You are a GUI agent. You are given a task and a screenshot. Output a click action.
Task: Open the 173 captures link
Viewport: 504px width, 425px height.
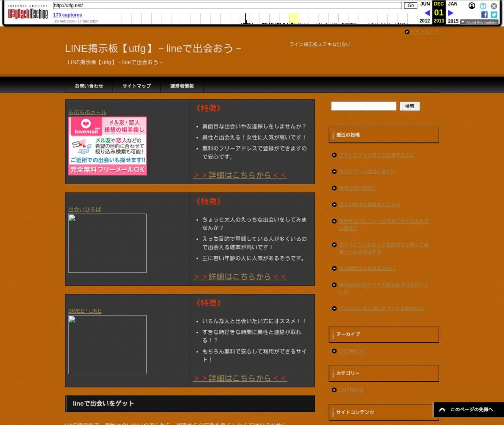(x=68, y=15)
